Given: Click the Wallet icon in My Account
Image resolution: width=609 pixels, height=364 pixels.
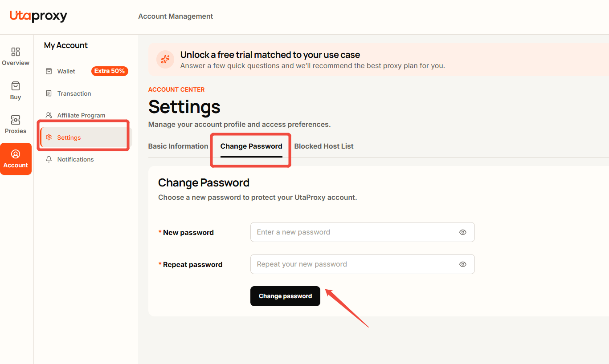Looking at the screenshot, I should point(49,71).
